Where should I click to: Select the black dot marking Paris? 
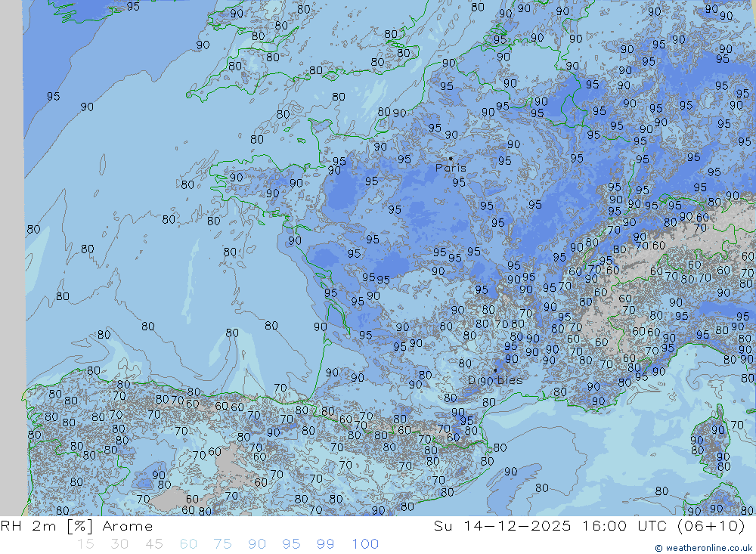tap(451, 158)
